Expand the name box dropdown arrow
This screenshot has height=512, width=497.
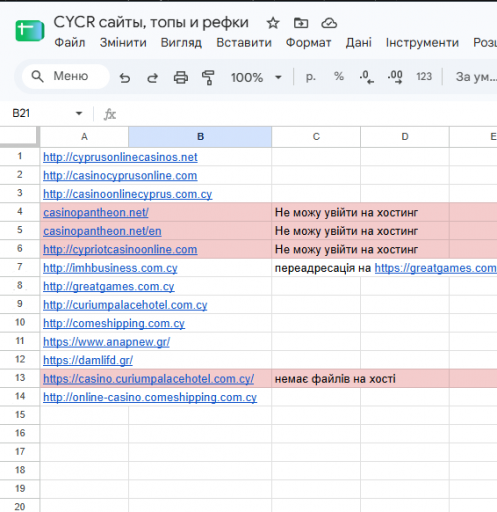pyautogui.click(x=79, y=113)
